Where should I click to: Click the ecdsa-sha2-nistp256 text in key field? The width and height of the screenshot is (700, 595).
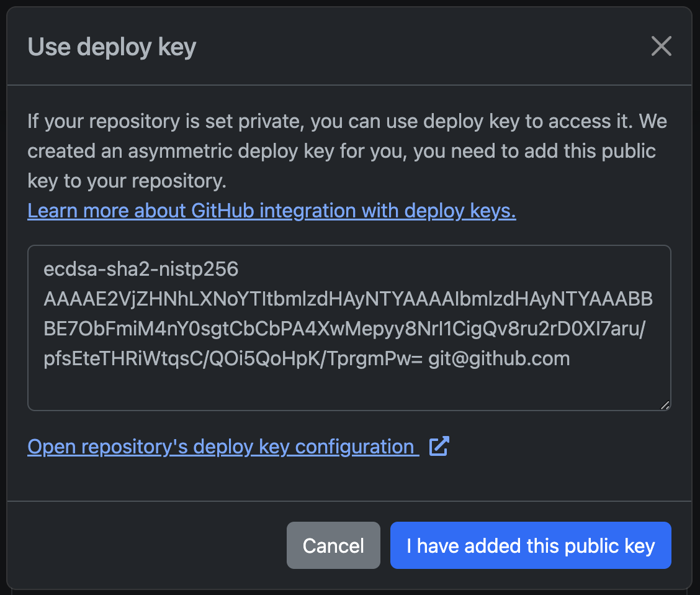141,270
